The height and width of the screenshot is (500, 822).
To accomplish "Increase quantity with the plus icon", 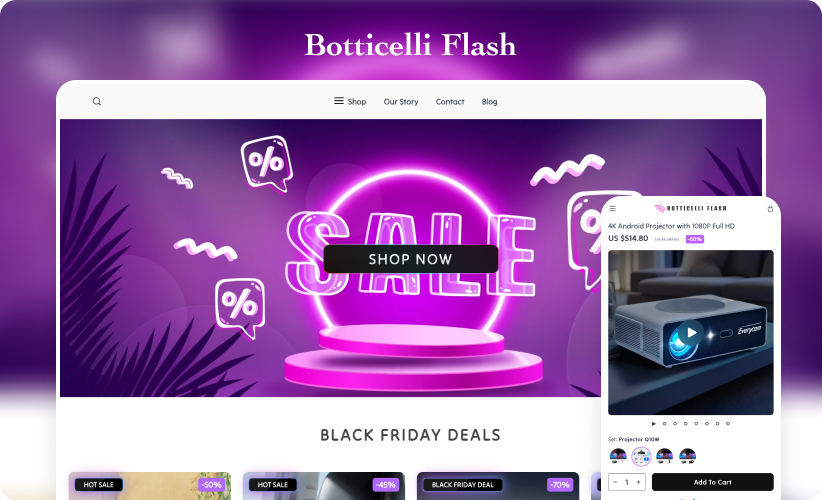I will (x=639, y=482).
